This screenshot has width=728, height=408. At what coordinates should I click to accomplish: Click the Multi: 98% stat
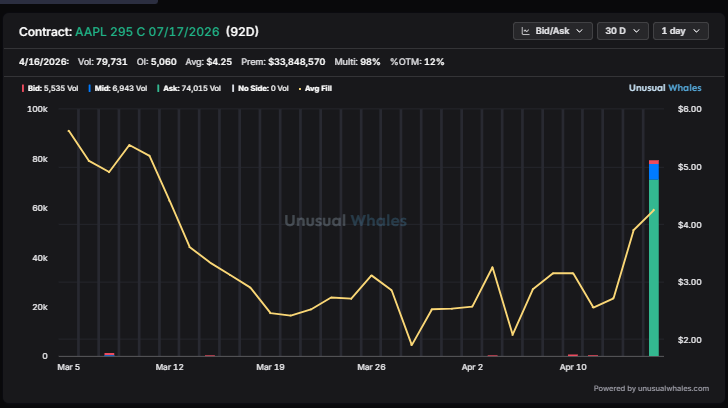click(357, 62)
